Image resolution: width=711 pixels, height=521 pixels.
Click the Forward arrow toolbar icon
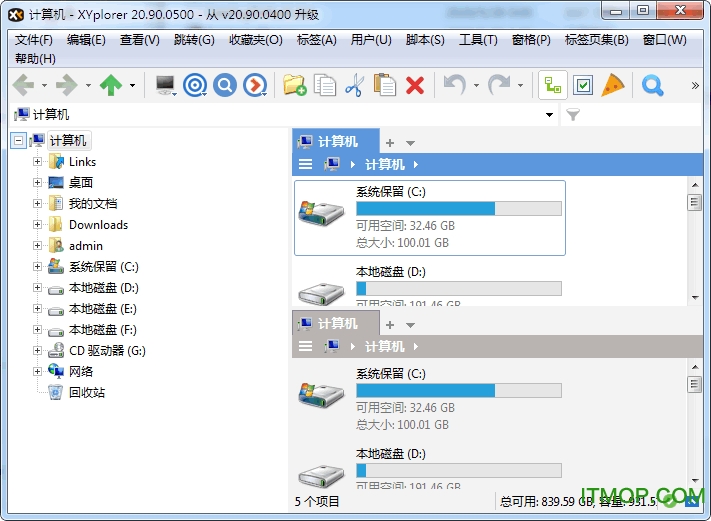pos(67,85)
